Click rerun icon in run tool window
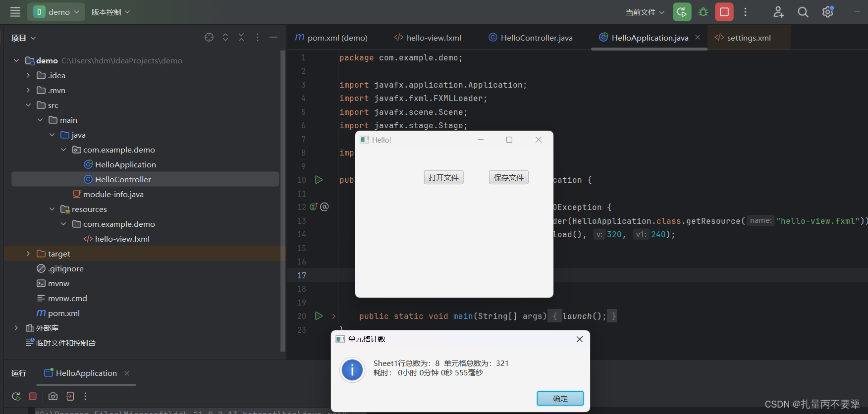This screenshot has height=414, width=868. point(16,396)
